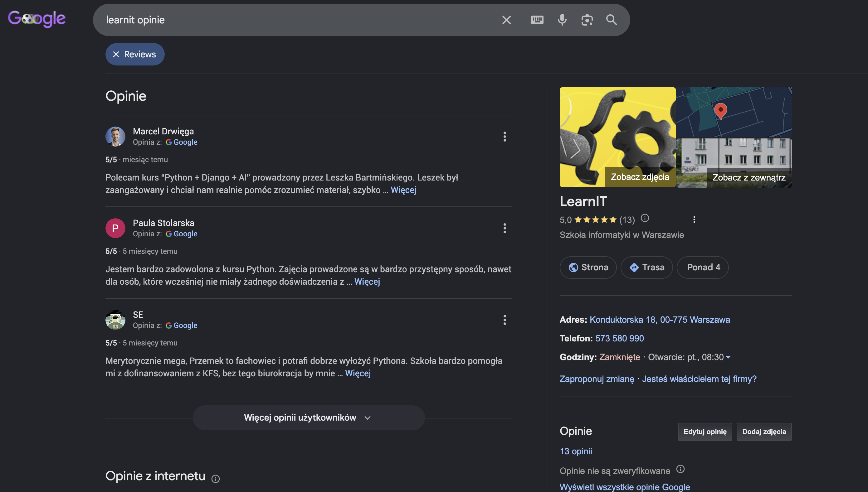This screenshot has height=492, width=868.
Task: Click the (13) review count
Action: point(627,220)
